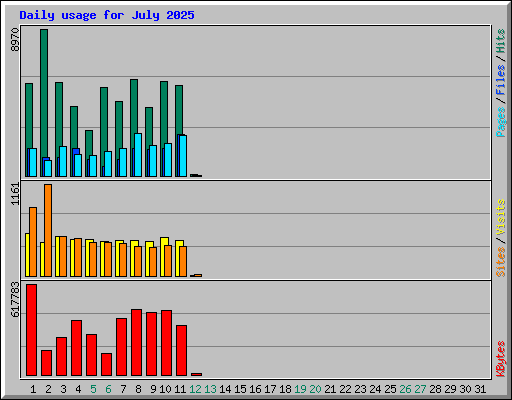Select the red KBytes bar for day 6
512x400 pixels.
[x=107, y=365]
